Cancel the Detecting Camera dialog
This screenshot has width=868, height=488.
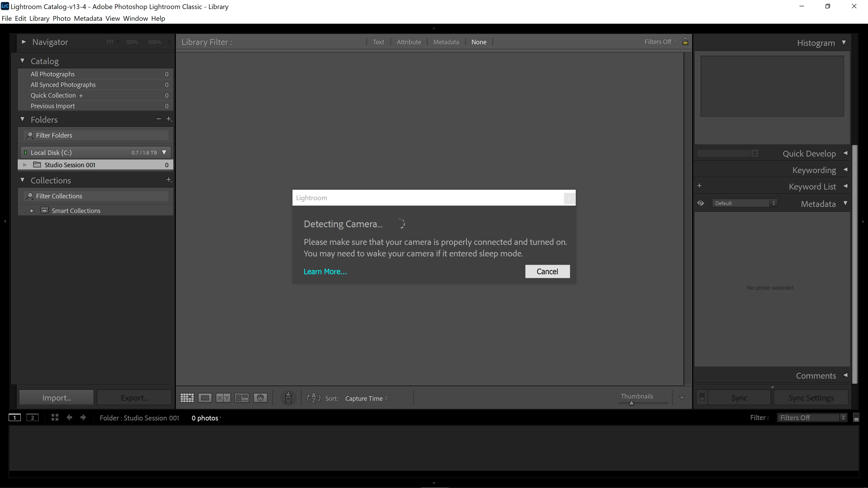pyautogui.click(x=547, y=271)
